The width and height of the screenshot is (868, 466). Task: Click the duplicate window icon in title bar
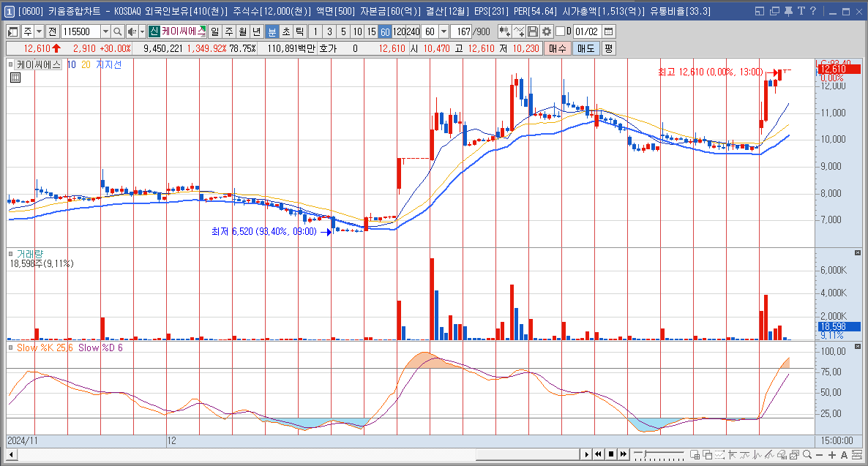tap(774, 11)
